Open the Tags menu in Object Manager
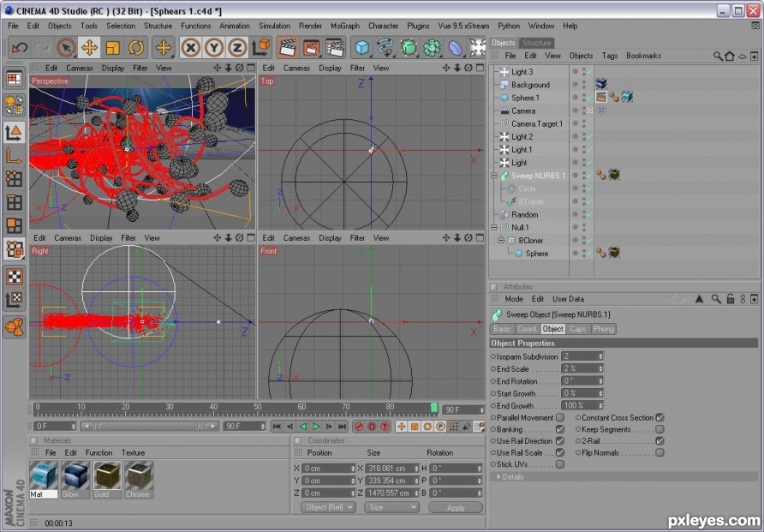 pos(610,56)
